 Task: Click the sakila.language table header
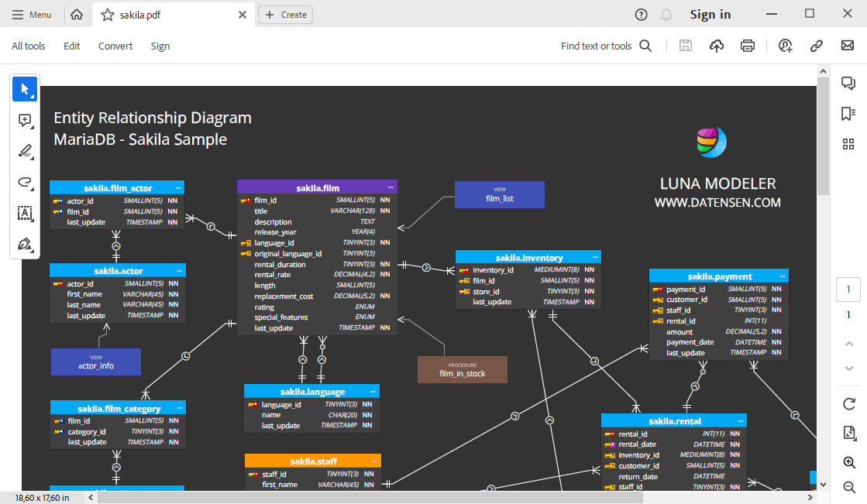[311, 391]
